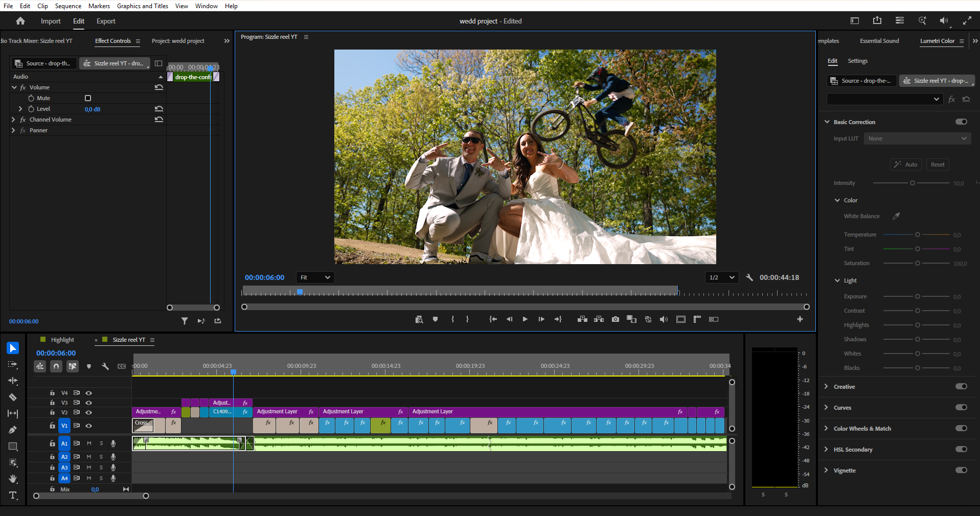Image resolution: width=980 pixels, height=516 pixels.
Task: Adjust the Exposure slider handle
Action: tap(918, 296)
